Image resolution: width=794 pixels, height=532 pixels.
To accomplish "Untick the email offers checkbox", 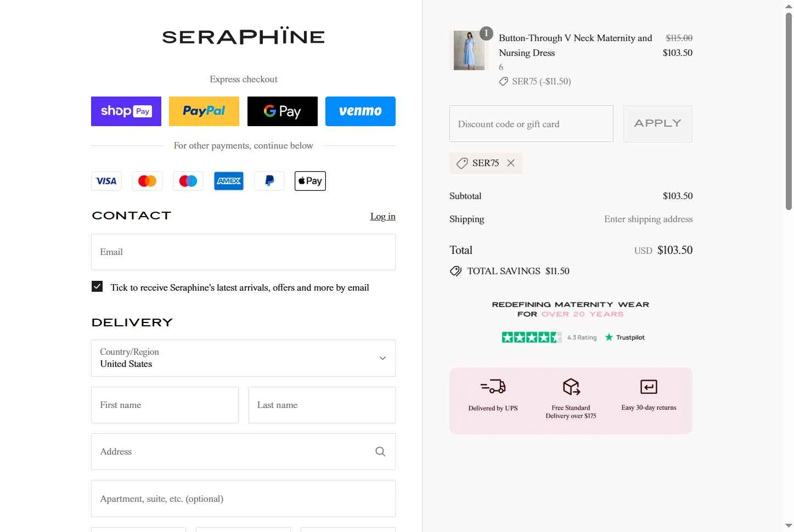I will click(x=97, y=286).
